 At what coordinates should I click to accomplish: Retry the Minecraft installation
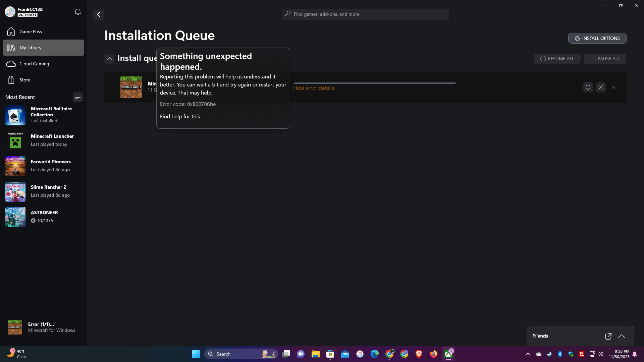pos(588,87)
